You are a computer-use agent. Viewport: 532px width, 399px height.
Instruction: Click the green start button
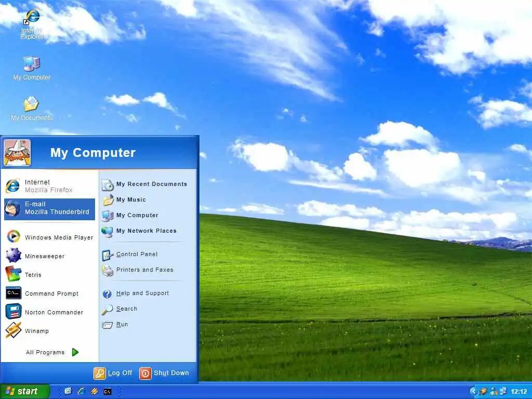pos(25,392)
